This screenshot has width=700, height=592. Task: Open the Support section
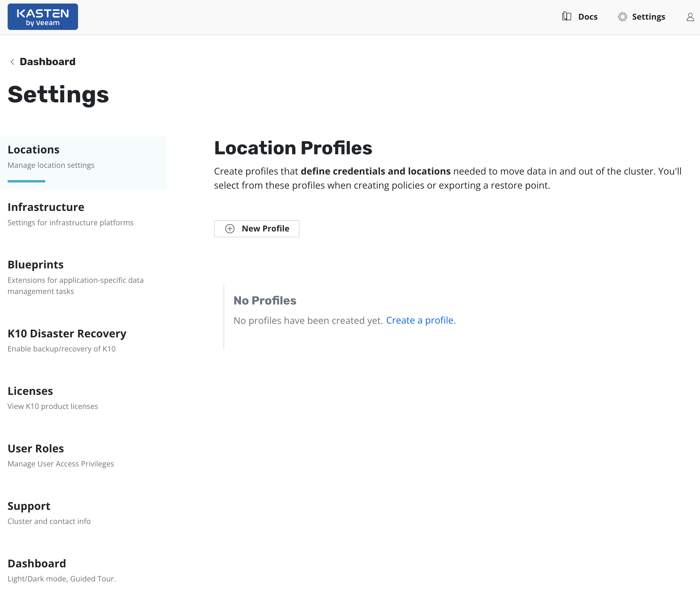[x=29, y=506]
